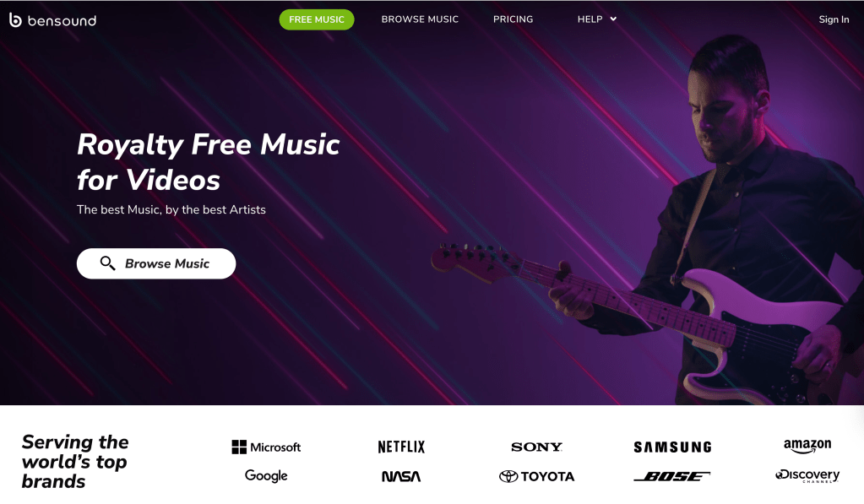Click the Discovery Channel logo
This screenshot has height=504, width=864.
click(807, 476)
